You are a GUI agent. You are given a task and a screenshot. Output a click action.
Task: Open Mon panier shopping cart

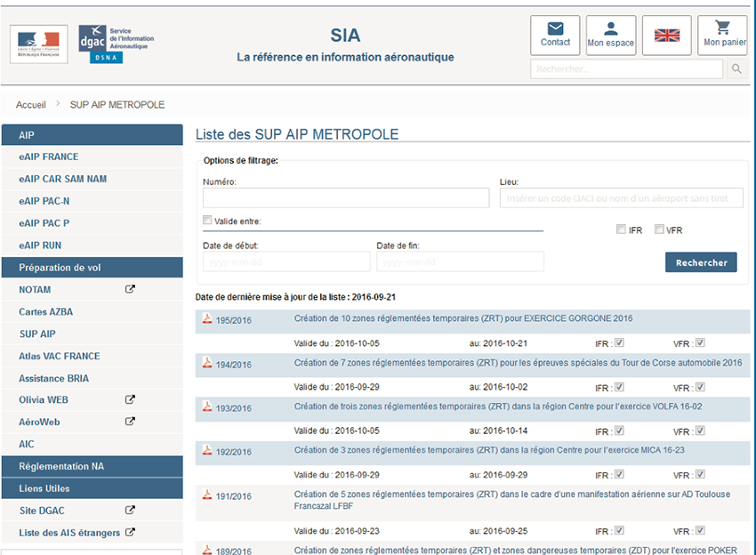722,36
